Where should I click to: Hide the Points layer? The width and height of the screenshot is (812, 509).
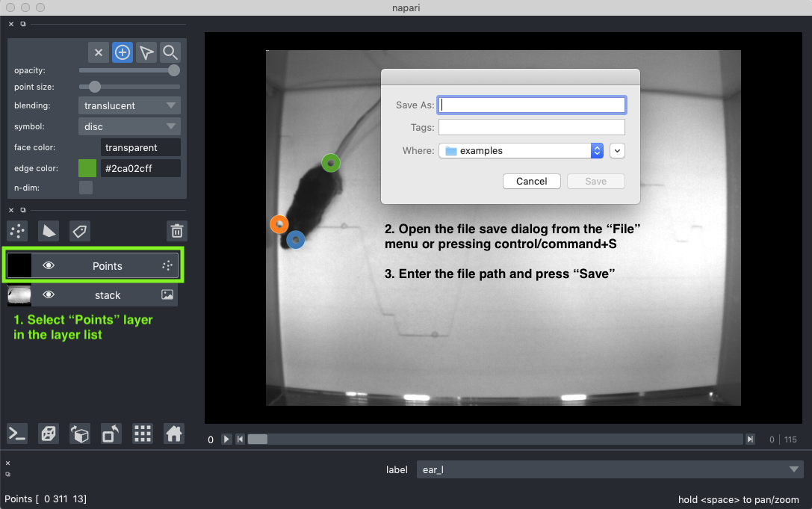click(x=49, y=265)
